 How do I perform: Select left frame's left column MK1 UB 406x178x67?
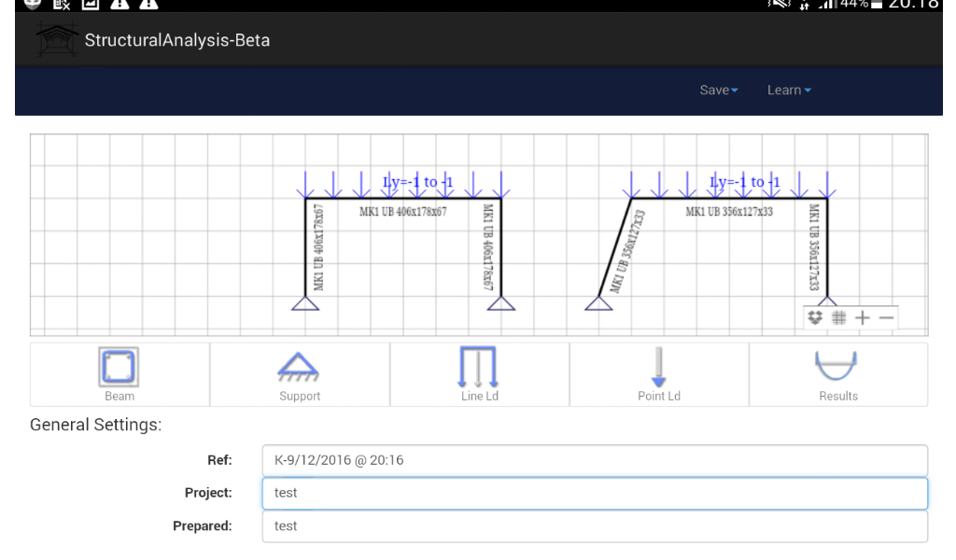[x=305, y=247]
